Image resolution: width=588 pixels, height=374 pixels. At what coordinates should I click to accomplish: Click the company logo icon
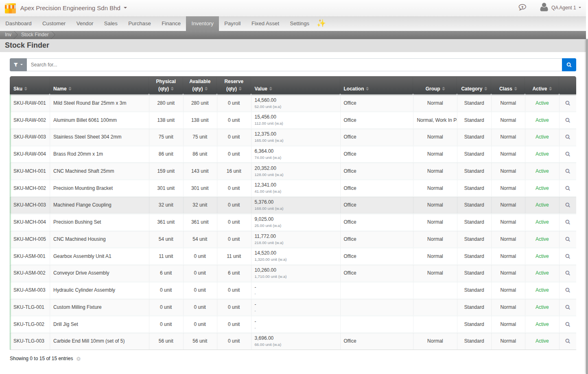[10, 8]
